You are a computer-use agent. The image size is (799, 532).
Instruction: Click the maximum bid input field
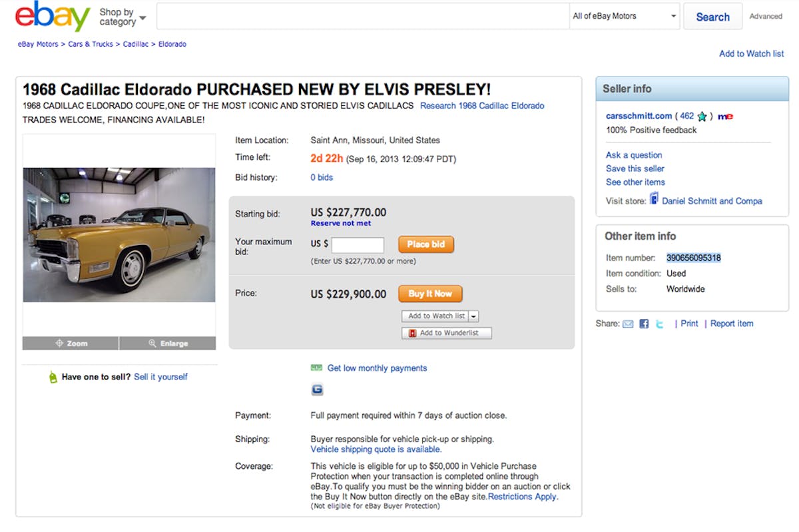tap(358, 244)
